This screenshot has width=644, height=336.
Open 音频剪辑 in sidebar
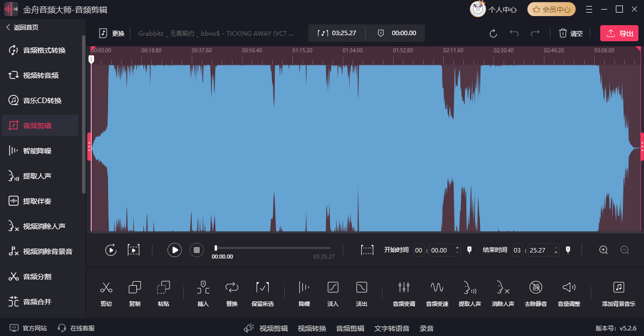coord(40,125)
